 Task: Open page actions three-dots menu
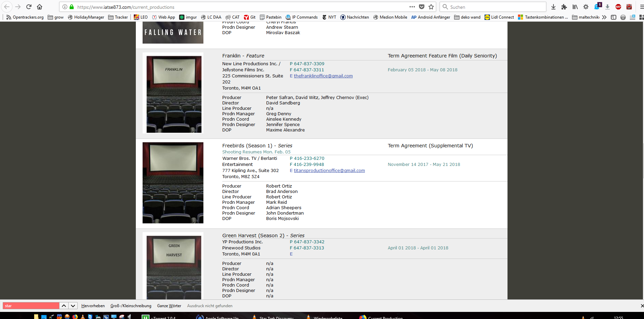(412, 7)
